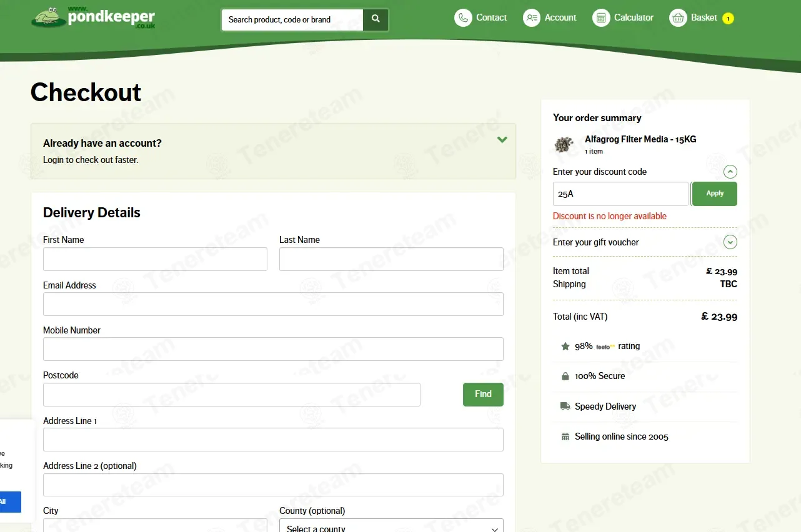Click the Pondkeeper frog logo
Screen dimensions: 801x532
92,17
